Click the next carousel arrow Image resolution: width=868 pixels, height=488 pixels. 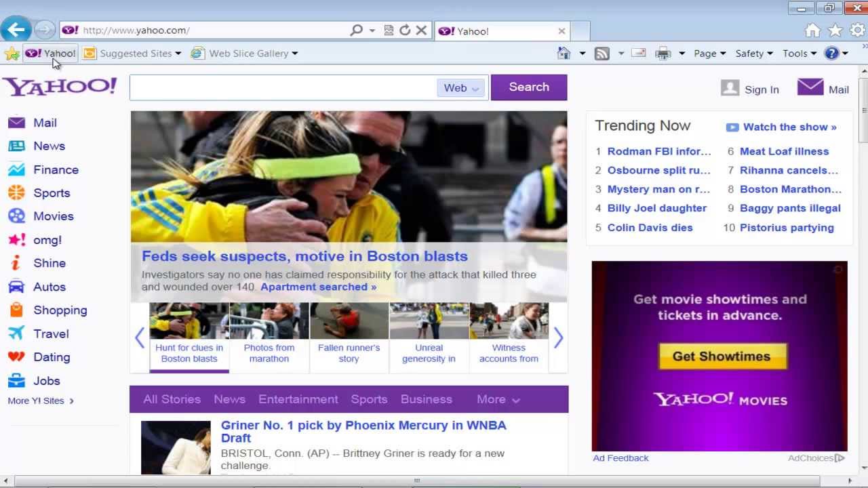coord(558,338)
